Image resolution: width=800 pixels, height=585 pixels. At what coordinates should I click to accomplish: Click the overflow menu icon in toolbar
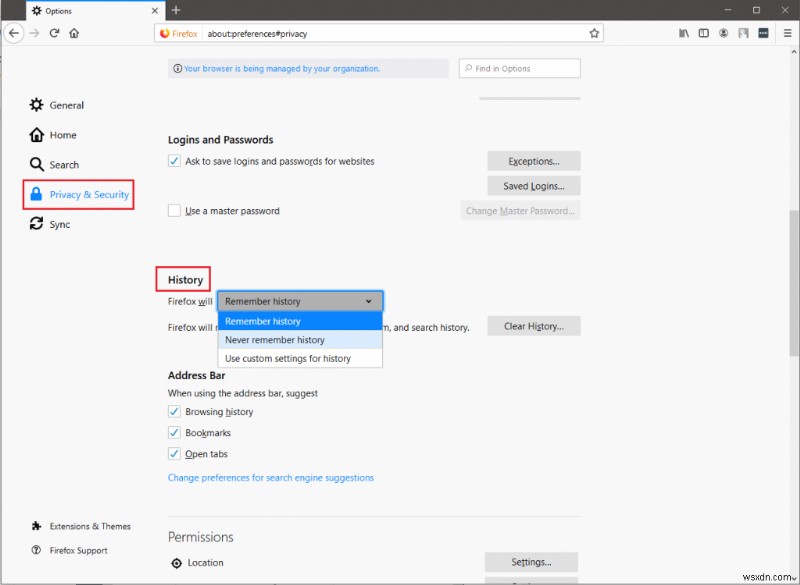click(x=763, y=33)
